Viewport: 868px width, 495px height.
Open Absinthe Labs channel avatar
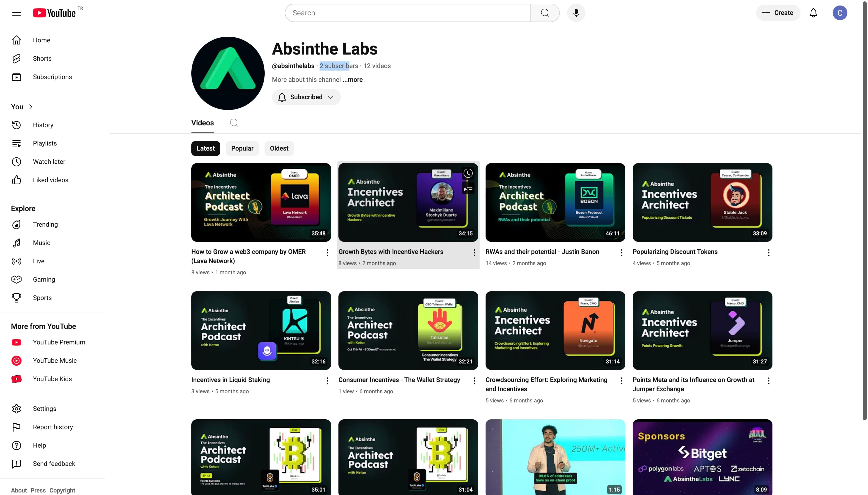[x=228, y=73]
